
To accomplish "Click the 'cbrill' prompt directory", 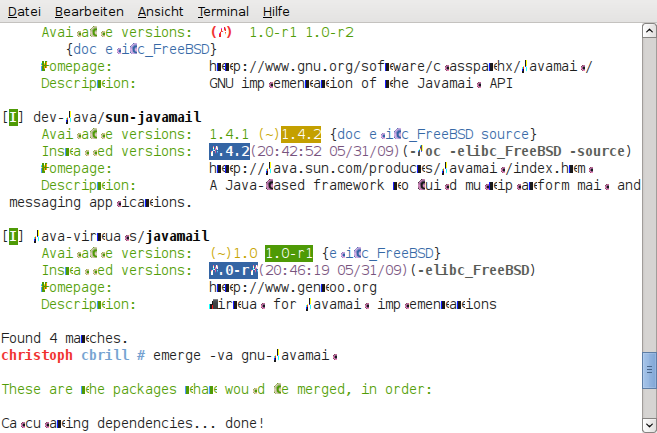I will (105, 355).
